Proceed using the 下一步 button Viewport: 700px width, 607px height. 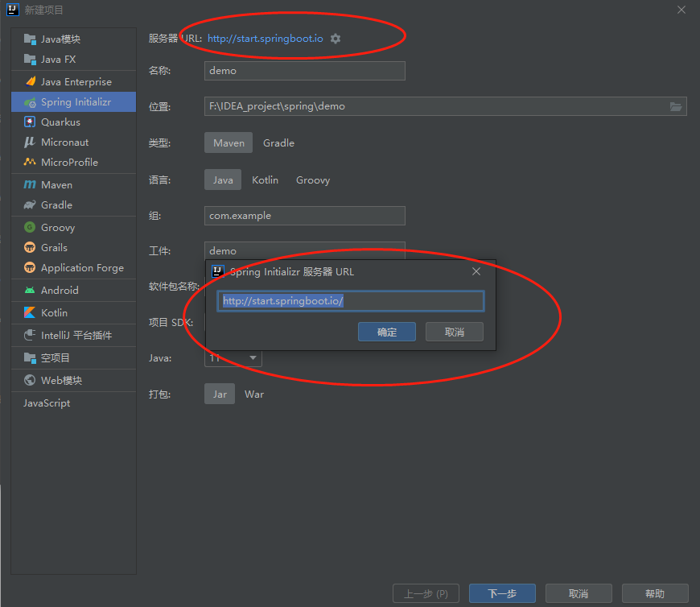point(502,593)
